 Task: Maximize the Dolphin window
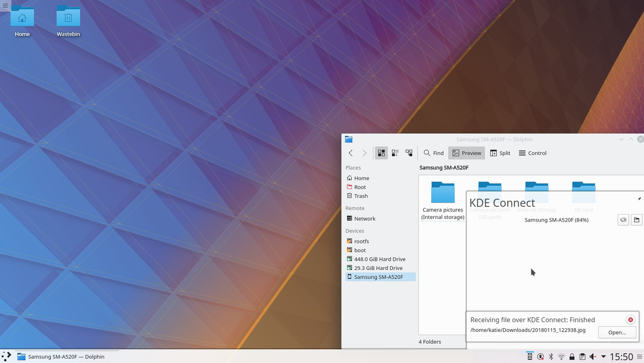(x=631, y=139)
